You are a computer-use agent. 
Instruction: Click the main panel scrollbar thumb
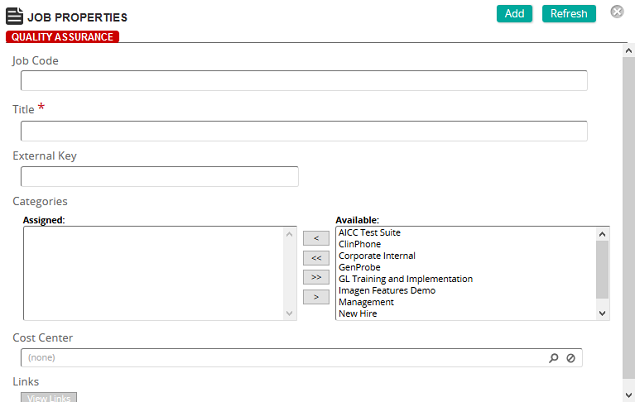point(629,218)
